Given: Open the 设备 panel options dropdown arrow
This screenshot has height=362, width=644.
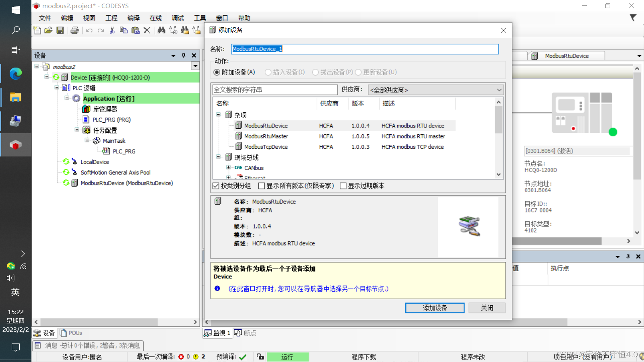Looking at the screenshot, I should pos(173,56).
